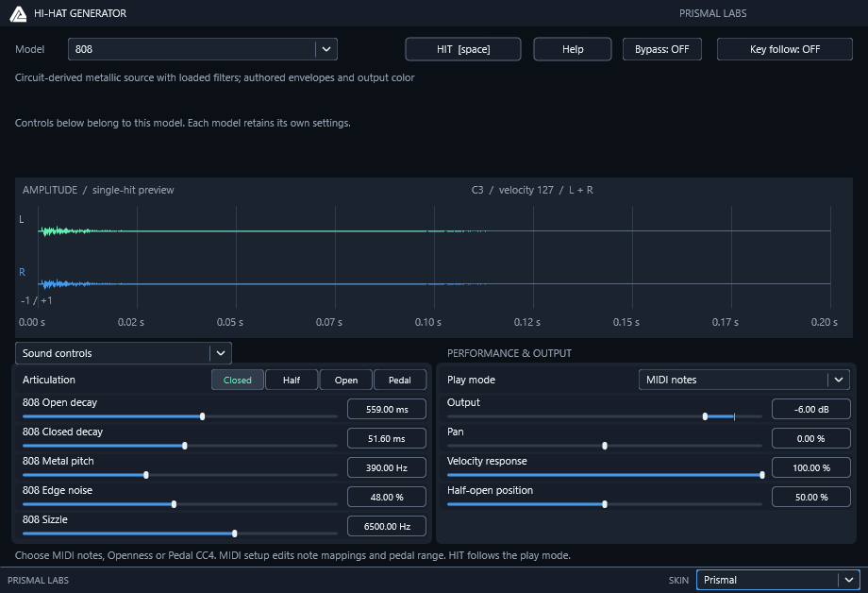Viewport: 868px width, 593px height.
Task: Click the 559.00 ms Open decay value field
Action: coord(387,410)
